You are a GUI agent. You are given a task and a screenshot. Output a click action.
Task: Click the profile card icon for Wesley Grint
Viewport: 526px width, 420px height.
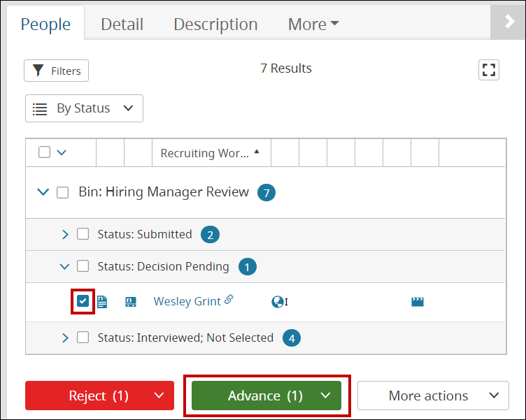point(130,302)
